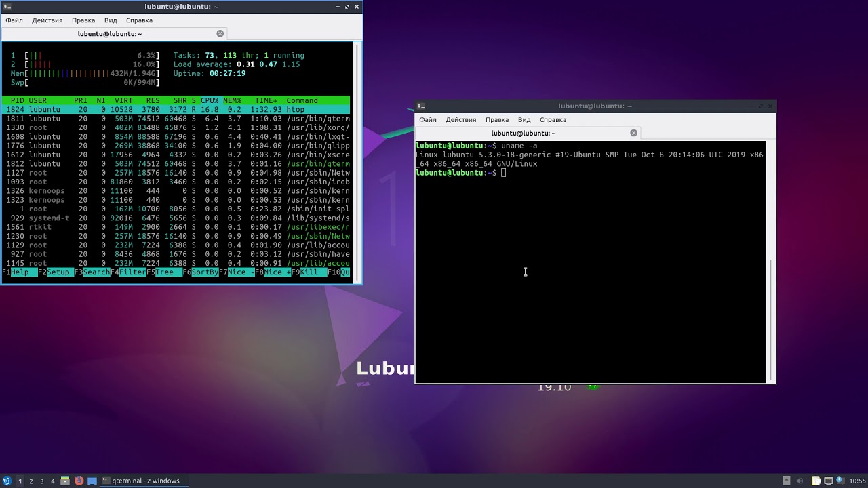The height and width of the screenshot is (488, 868).
Task: Launch Firefox from the panel
Action: (x=79, y=481)
